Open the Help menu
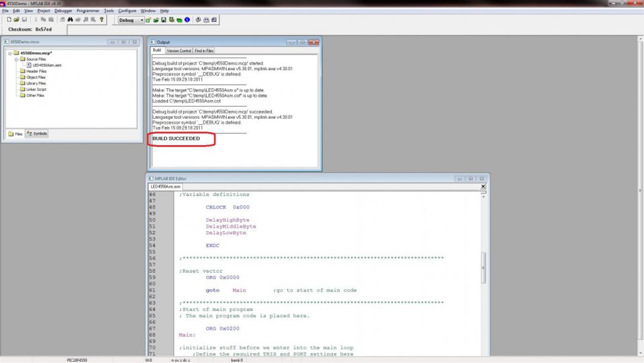644x363 pixels. coord(164,11)
